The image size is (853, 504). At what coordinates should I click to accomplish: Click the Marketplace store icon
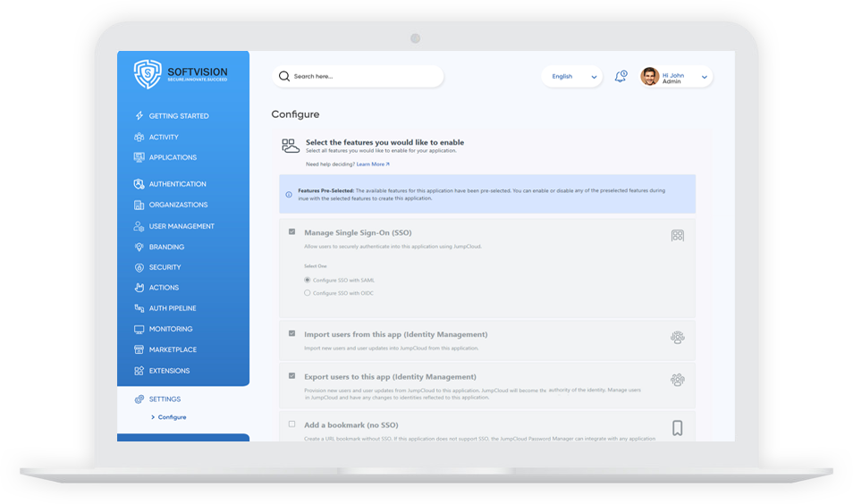139,349
